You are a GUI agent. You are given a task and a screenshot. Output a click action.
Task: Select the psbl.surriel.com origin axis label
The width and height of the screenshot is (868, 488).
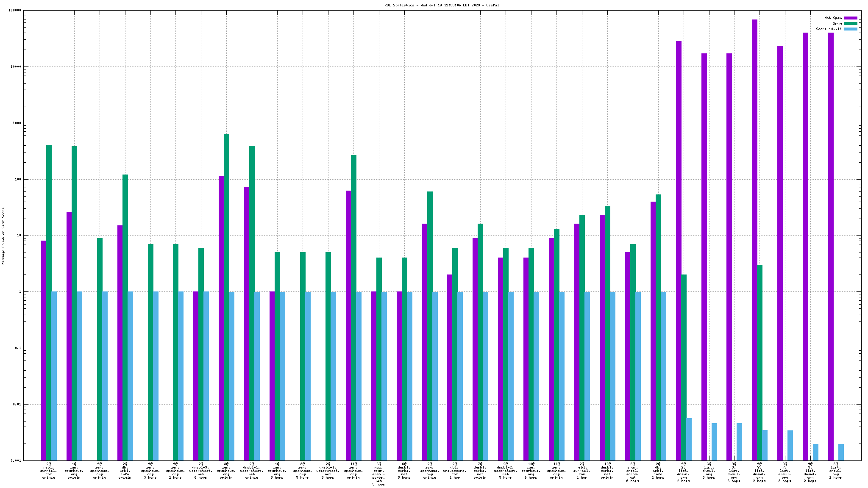point(49,471)
